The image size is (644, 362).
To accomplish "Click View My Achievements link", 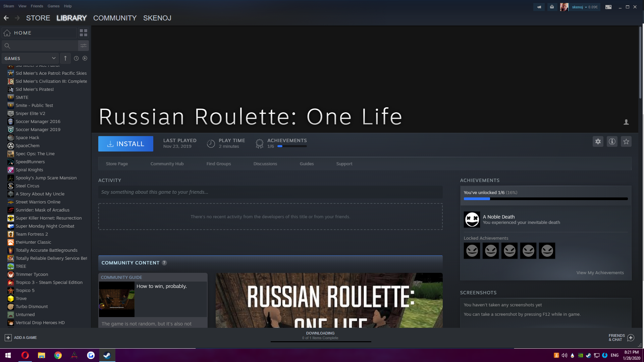I will [600, 273].
